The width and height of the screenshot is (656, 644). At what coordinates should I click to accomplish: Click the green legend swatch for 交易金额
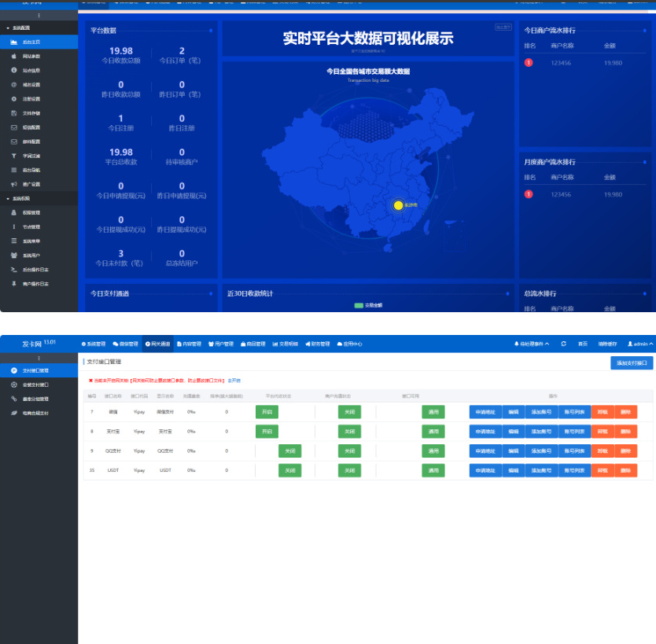pos(359,305)
